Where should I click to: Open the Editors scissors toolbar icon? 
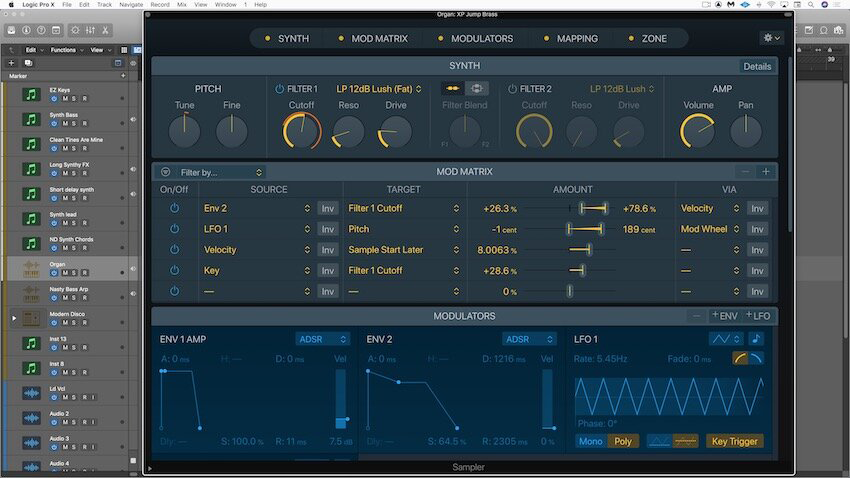[105, 30]
